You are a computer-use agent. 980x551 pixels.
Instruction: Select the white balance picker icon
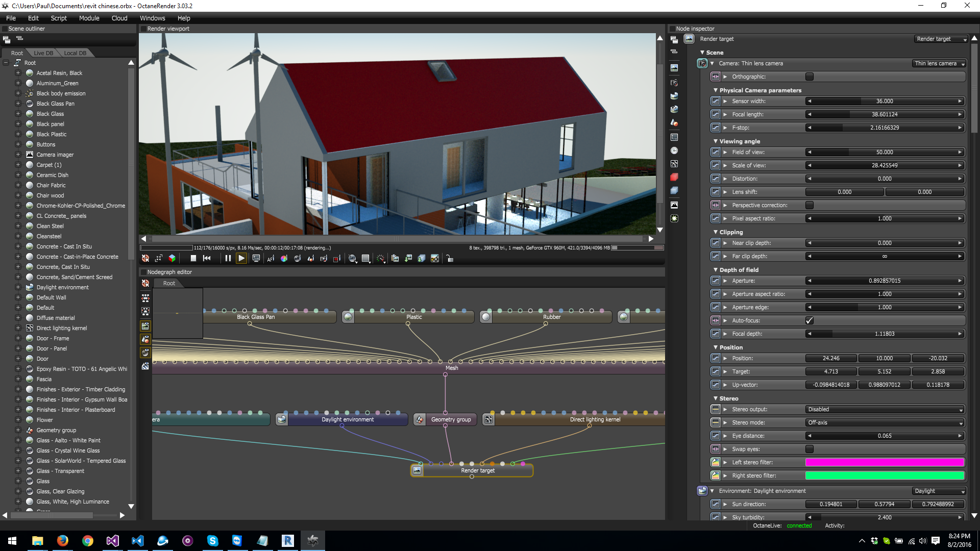284,259
